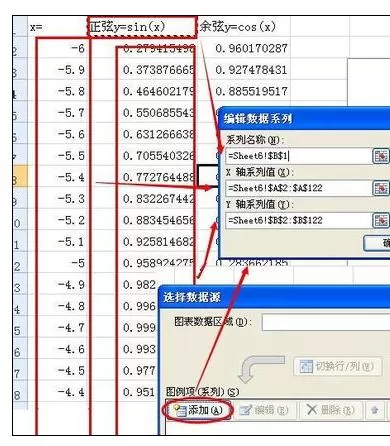Select cell with value -5.6

(57, 134)
